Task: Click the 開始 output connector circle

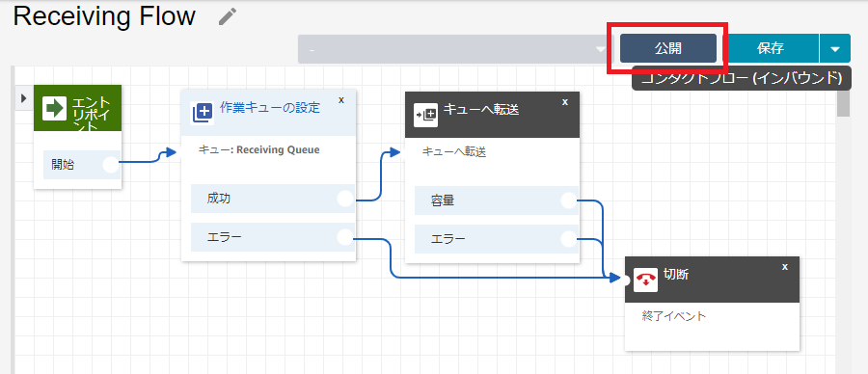Action: click(x=111, y=164)
